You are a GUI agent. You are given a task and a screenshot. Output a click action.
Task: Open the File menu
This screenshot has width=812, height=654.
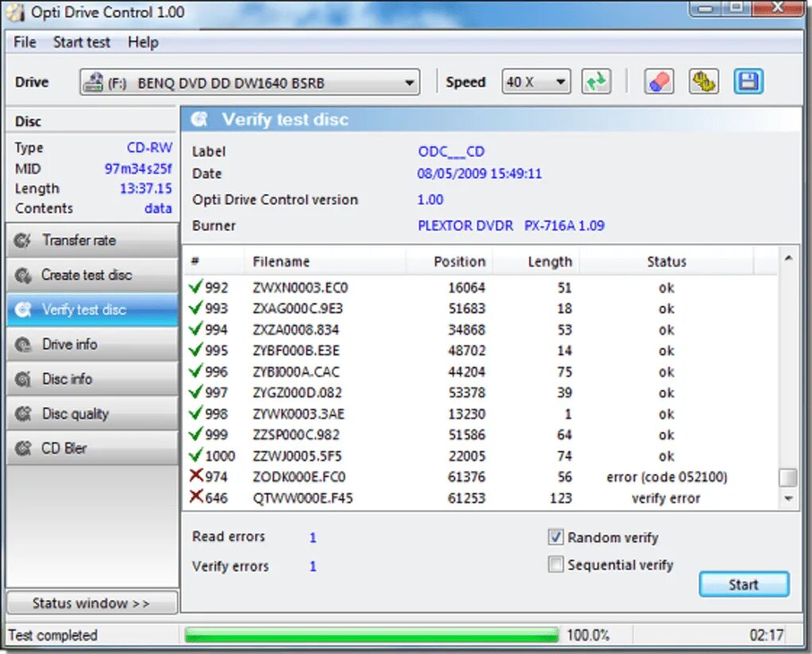[x=25, y=42]
